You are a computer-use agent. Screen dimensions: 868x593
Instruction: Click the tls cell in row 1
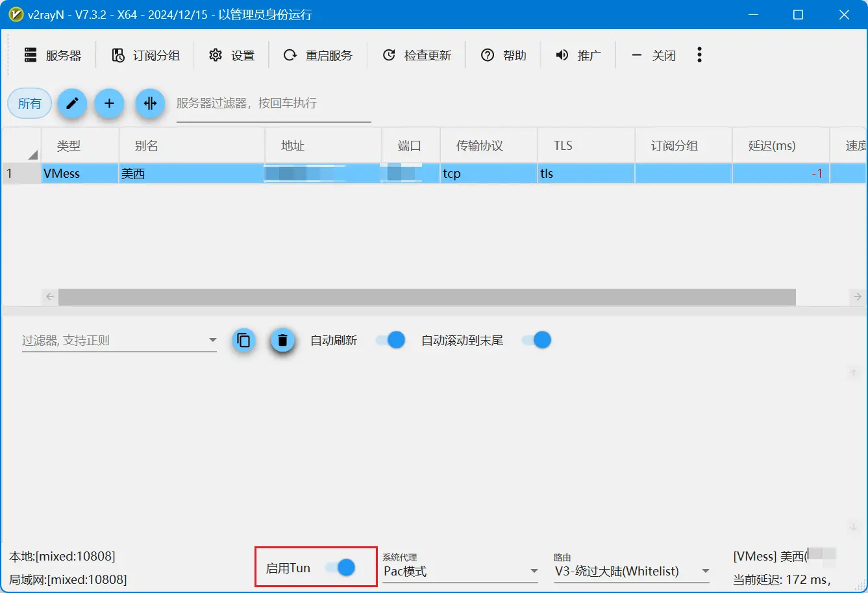(586, 174)
